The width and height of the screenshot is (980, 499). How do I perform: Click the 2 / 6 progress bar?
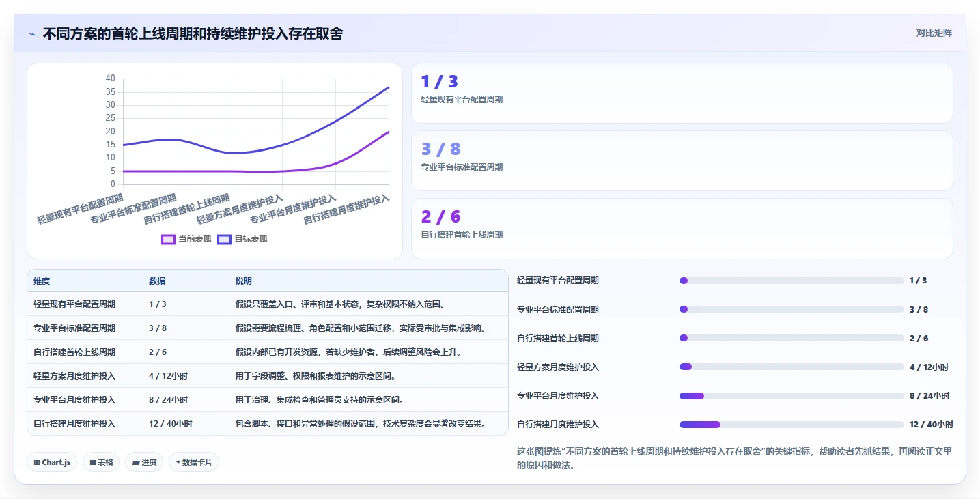(792, 338)
